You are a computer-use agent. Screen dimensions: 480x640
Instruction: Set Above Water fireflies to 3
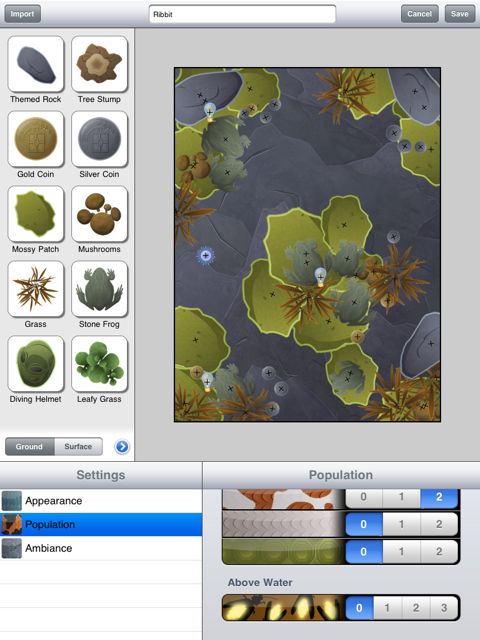coord(444,608)
